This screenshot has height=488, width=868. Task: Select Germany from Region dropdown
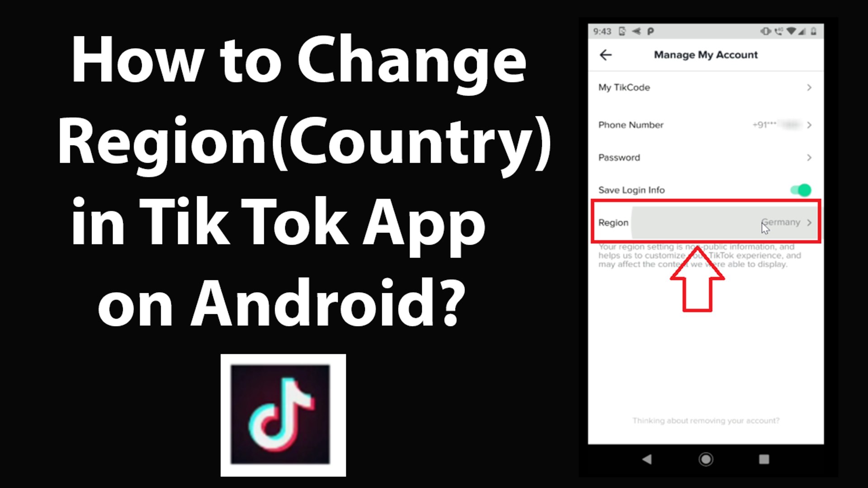(x=781, y=222)
